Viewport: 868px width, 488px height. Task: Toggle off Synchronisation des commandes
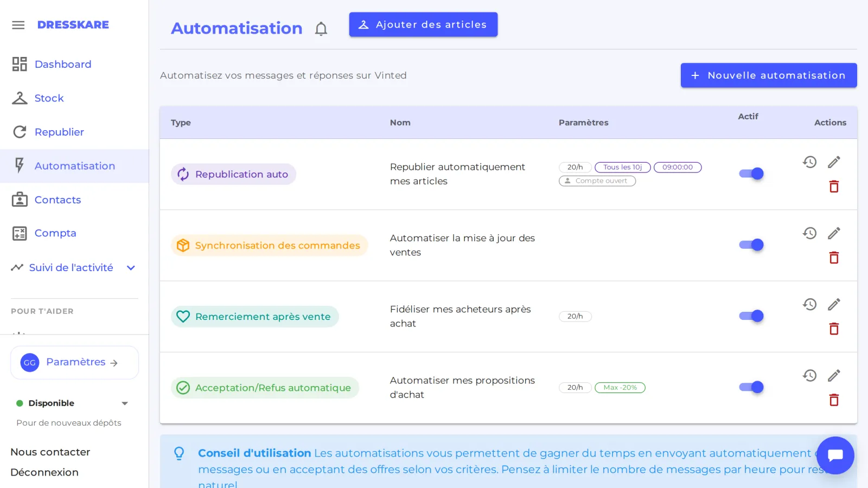coord(751,245)
